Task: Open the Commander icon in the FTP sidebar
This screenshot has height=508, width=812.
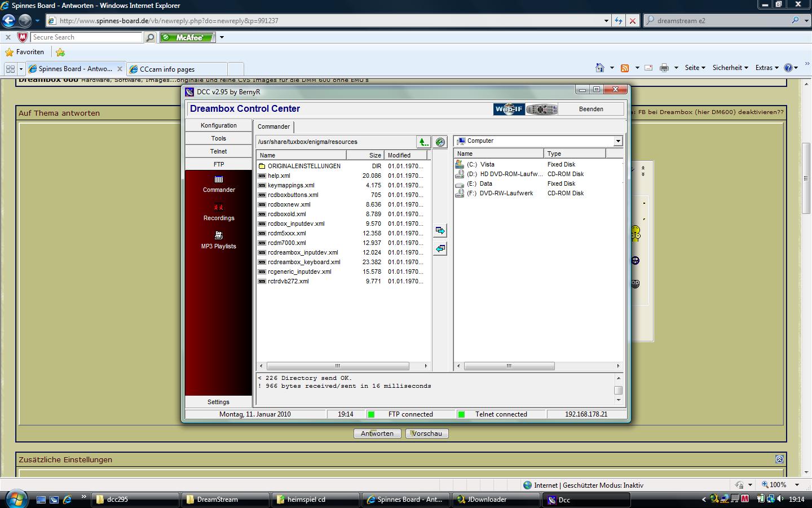Action: click(x=219, y=180)
